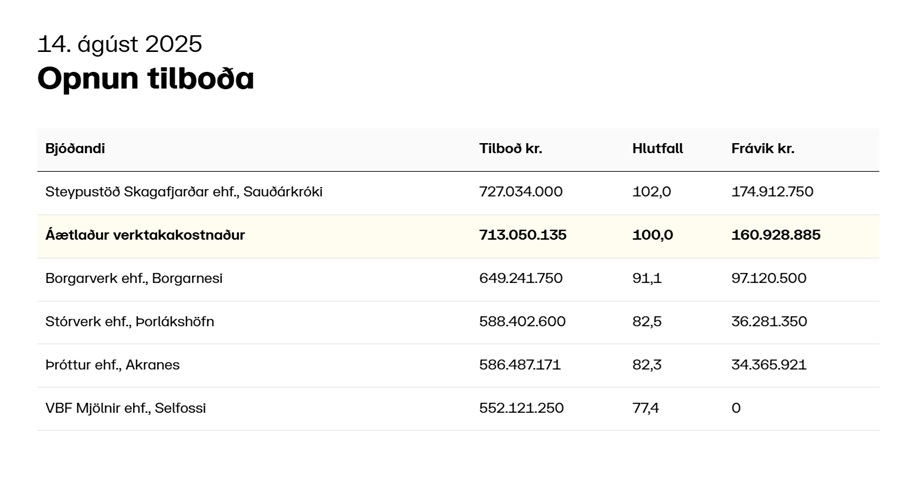Click the Tilboð kr. column header

(510, 148)
